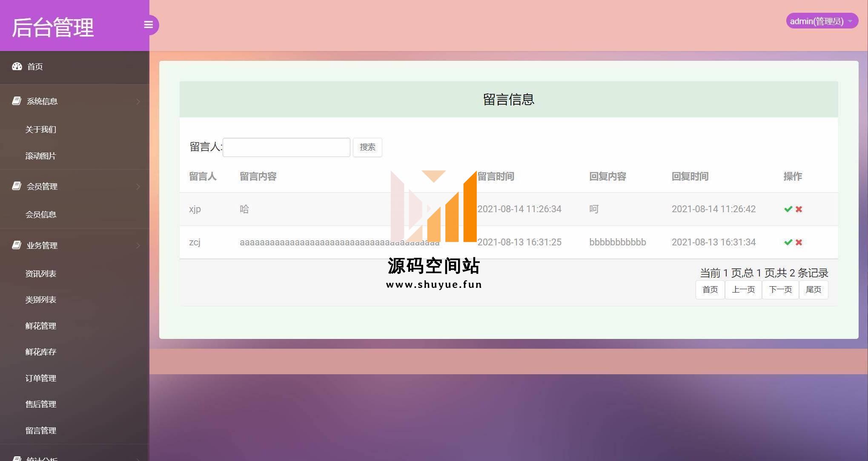Viewport: 868px width, 461px height.
Task: Click the 当前 1 页,总 1 页 record summary
Action: tap(764, 273)
